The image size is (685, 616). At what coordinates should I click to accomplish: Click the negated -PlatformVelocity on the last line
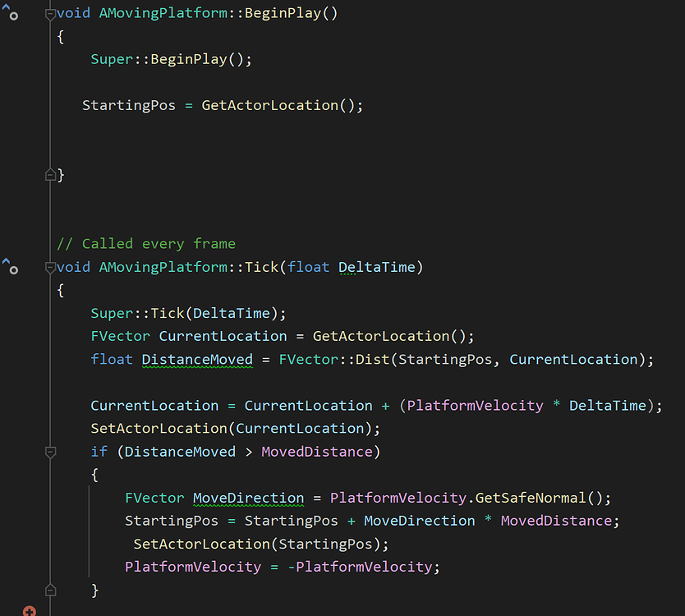click(360, 567)
